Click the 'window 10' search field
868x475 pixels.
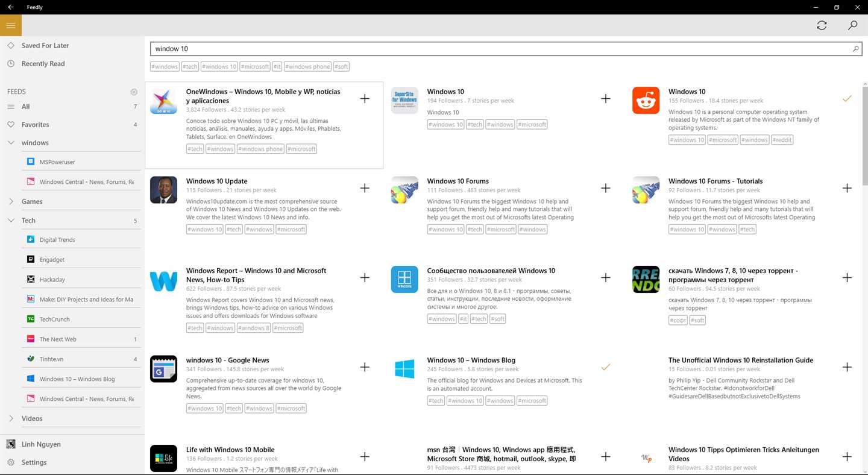(505, 49)
